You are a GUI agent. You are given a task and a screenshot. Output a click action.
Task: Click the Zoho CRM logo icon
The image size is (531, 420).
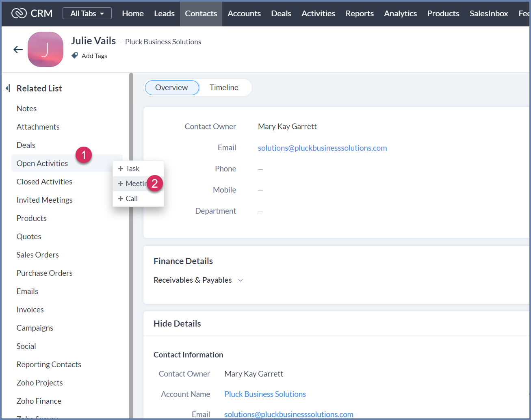pyautogui.click(x=19, y=13)
